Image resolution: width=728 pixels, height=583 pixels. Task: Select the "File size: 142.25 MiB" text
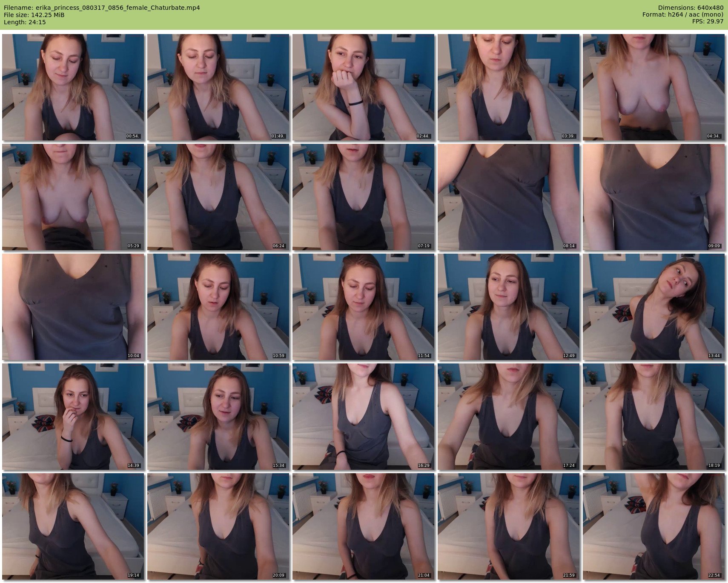34,15
